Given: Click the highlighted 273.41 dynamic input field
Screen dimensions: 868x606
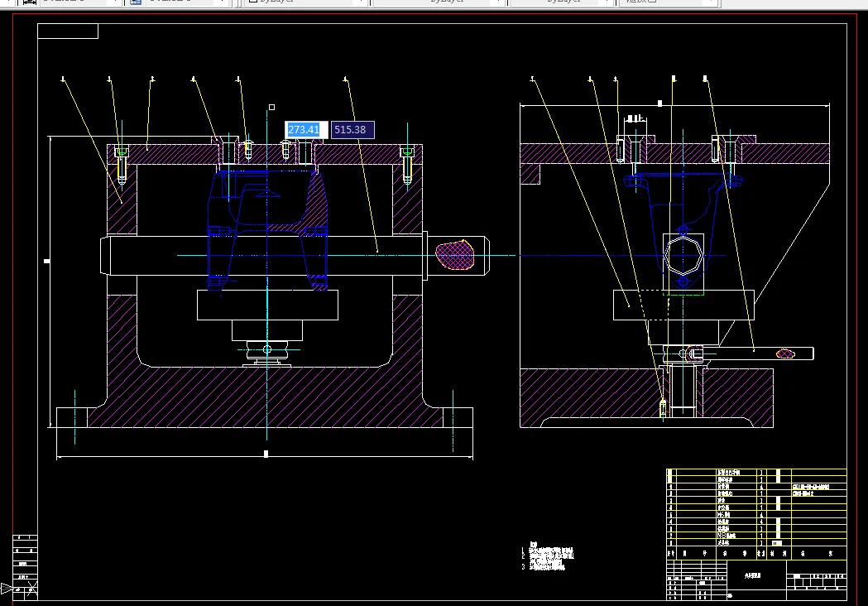Looking at the screenshot, I should pos(306,130).
